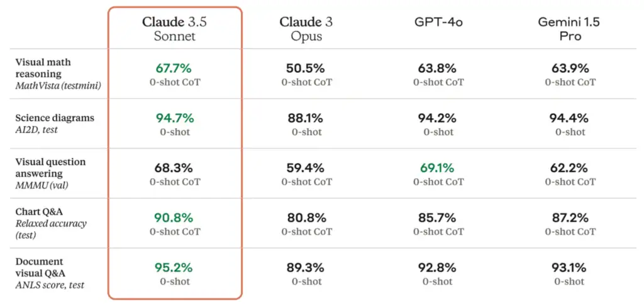Click the green 95.2% document score

174,267
